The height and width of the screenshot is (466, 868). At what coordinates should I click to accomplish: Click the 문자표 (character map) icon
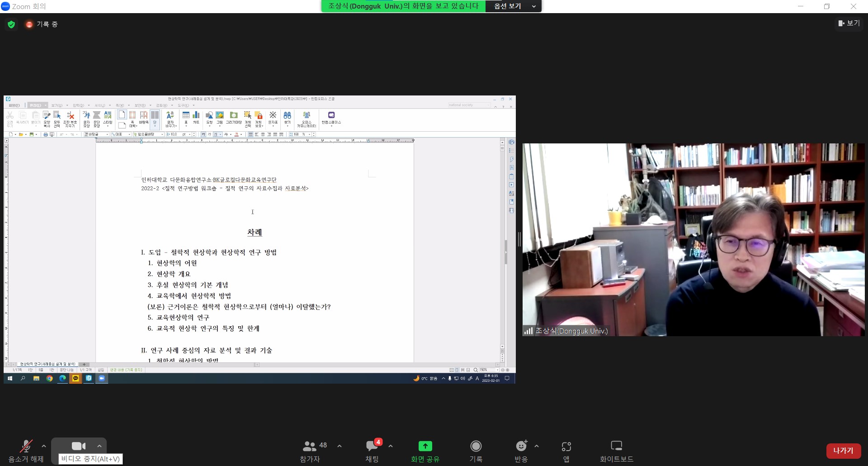click(273, 118)
